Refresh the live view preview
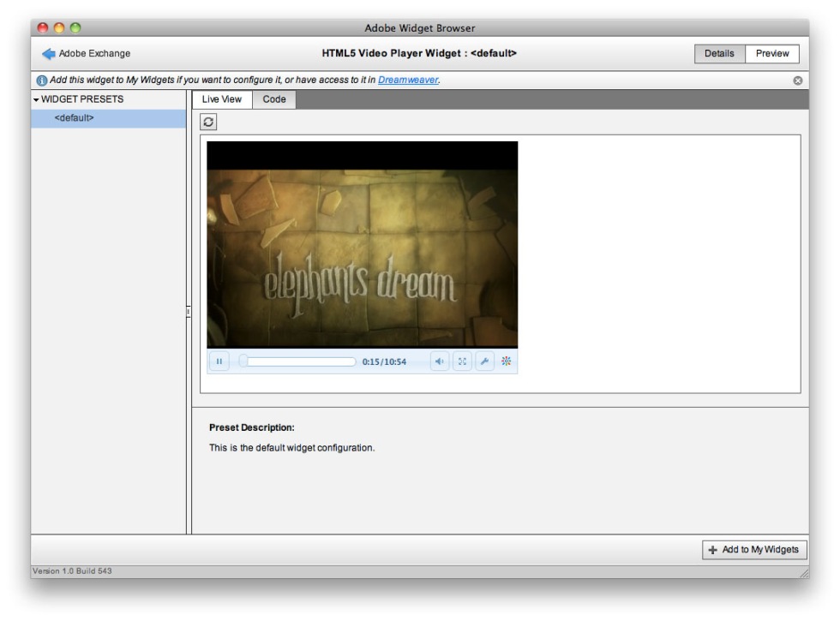Image resolution: width=840 pixels, height=621 pixels. click(x=208, y=122)
